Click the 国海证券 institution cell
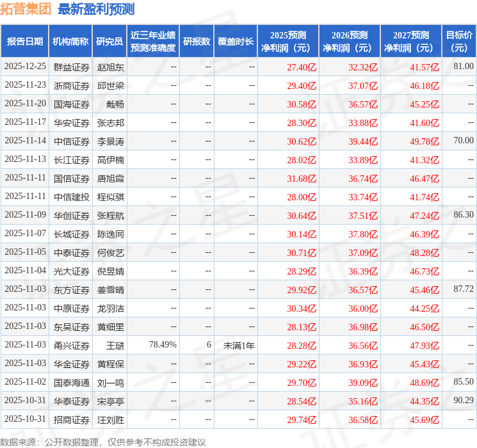Screen dimensions: 477x448 tap(72, 104)
